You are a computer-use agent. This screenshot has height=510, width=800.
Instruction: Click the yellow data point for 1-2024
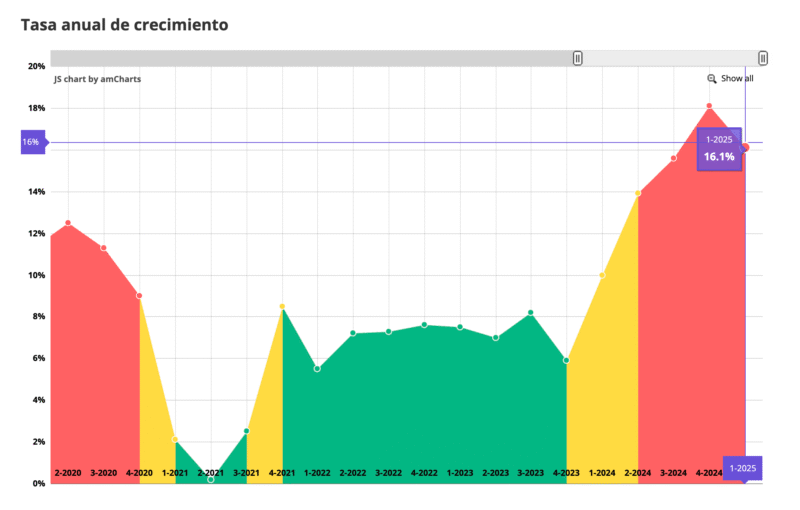602,275
